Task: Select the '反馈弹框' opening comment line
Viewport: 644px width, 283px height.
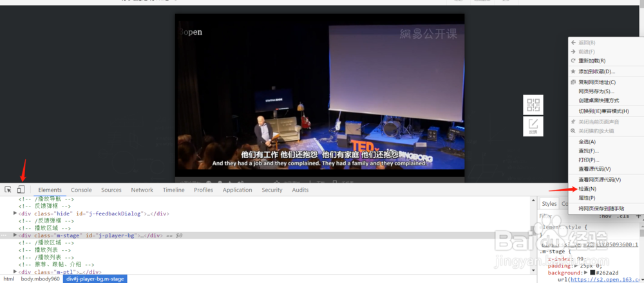Action: pos(45,206)
